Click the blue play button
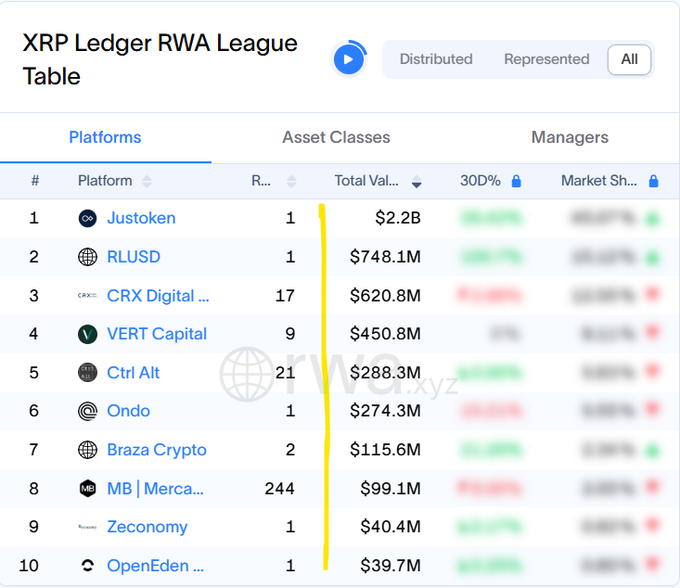This screenshot has height=588, width=680. [348, 59]
